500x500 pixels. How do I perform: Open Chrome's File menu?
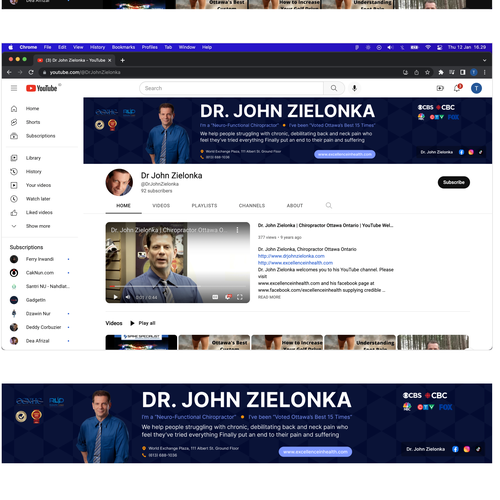[48, 47]
